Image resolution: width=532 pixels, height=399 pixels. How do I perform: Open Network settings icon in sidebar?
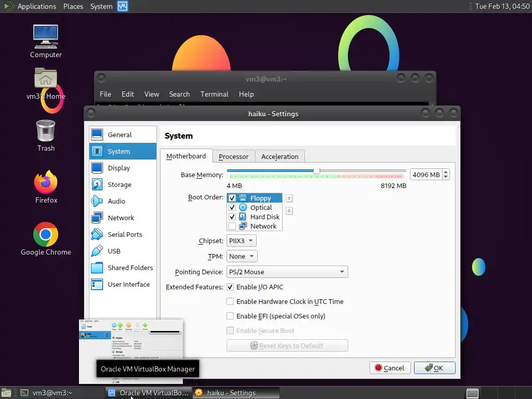tap(97, 218)
